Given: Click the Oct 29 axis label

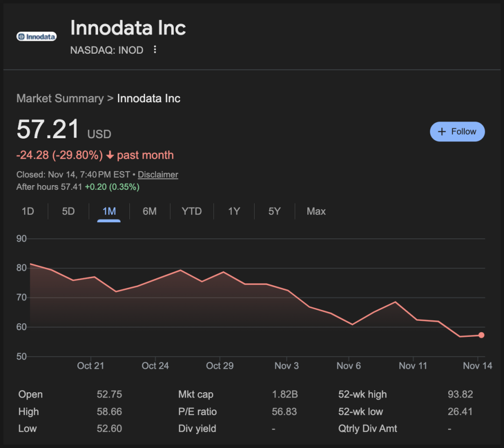Looking at the screenshot, I should click(220, 366).
